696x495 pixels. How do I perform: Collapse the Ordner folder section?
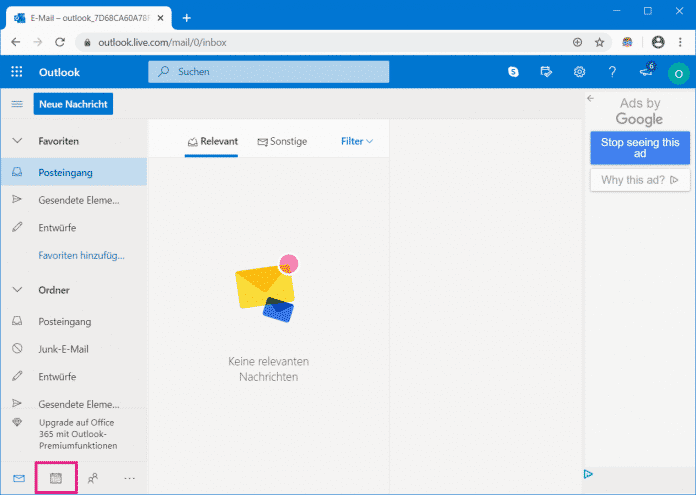point(17,289)
